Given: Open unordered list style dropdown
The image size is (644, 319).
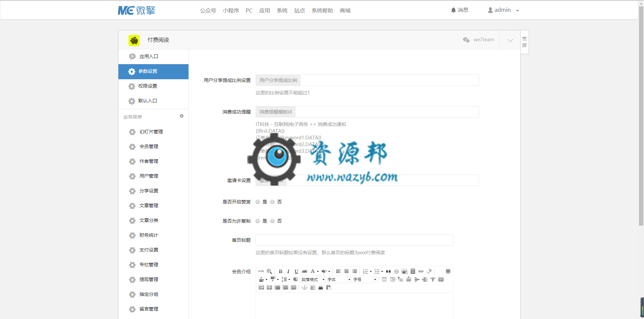Looking at the screenshot, I should click(x=382, y=271).
